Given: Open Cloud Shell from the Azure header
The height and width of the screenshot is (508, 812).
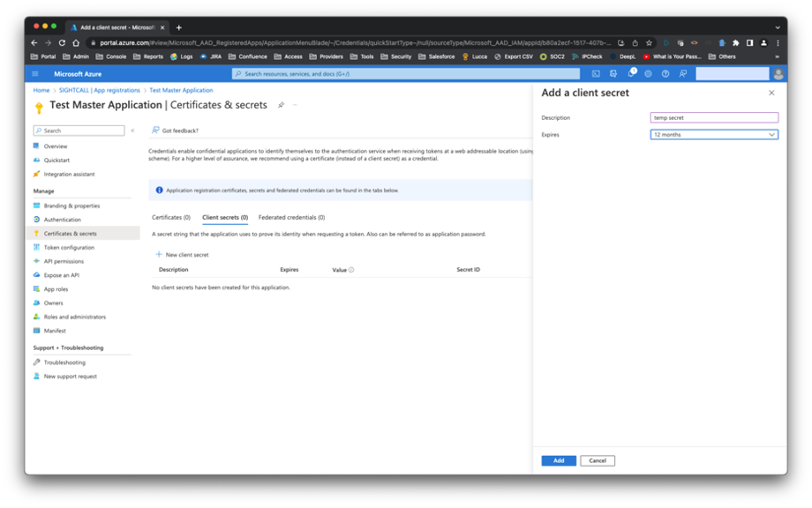Looking at the screenshot, I should pyautogui.click(x=596, y=74).
